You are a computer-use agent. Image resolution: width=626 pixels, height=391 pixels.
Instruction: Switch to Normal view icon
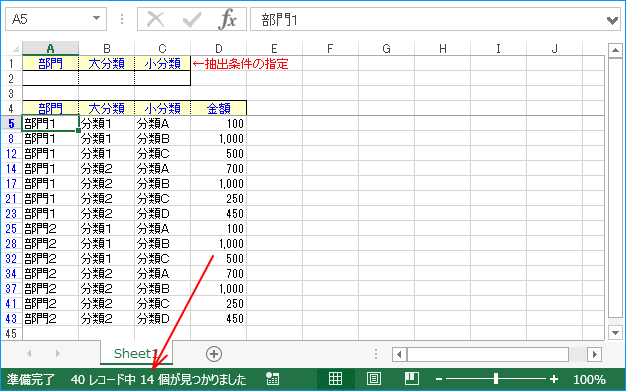(335, 378)
